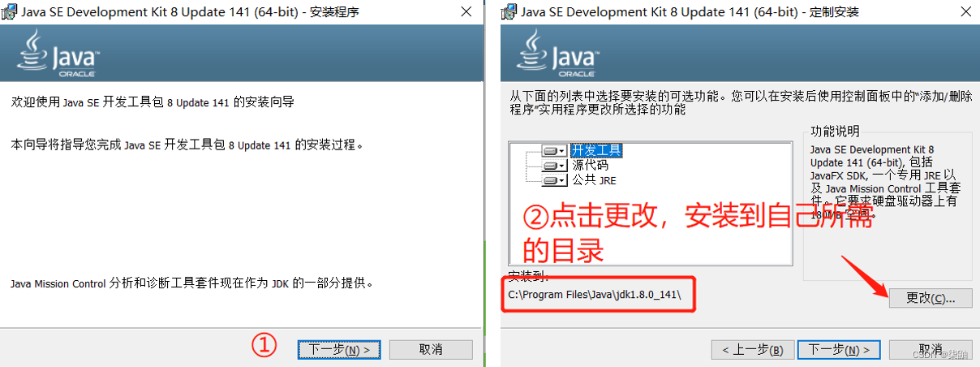This screenshot has width=980, height=367.
Task: Select the 公共 JRE feature row
Action: pos(595,179)
